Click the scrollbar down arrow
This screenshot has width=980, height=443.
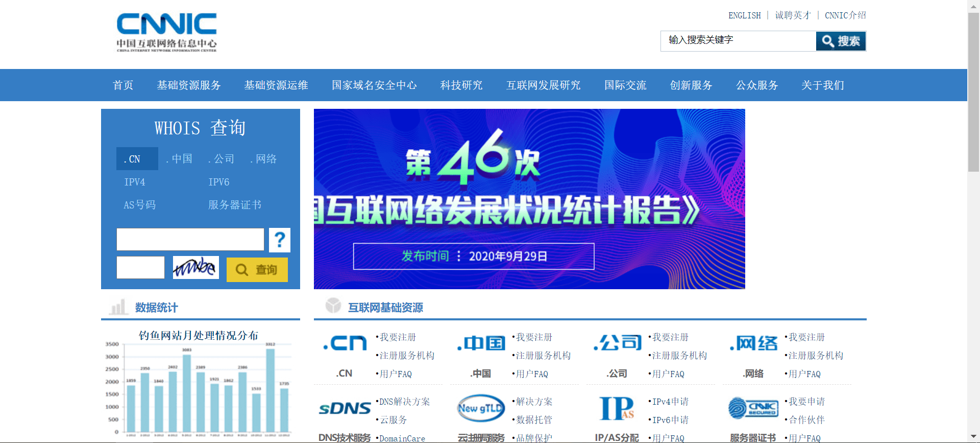(973, 437)
